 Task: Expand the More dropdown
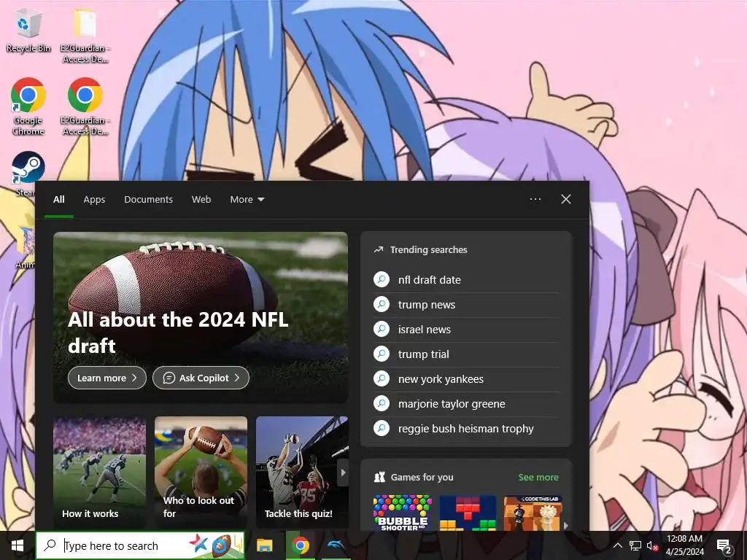pos(247,200)
